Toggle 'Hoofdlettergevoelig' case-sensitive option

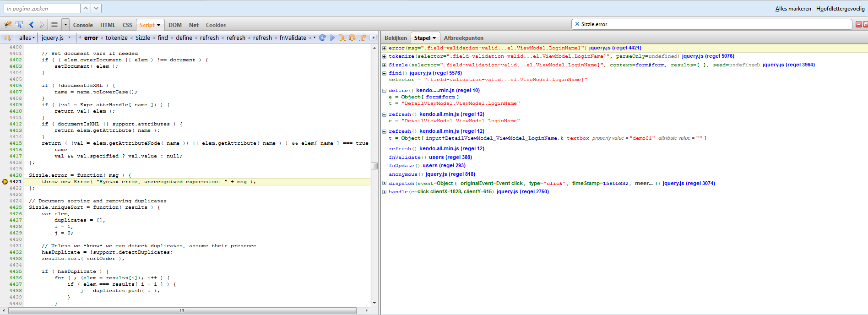pos(840,9)
